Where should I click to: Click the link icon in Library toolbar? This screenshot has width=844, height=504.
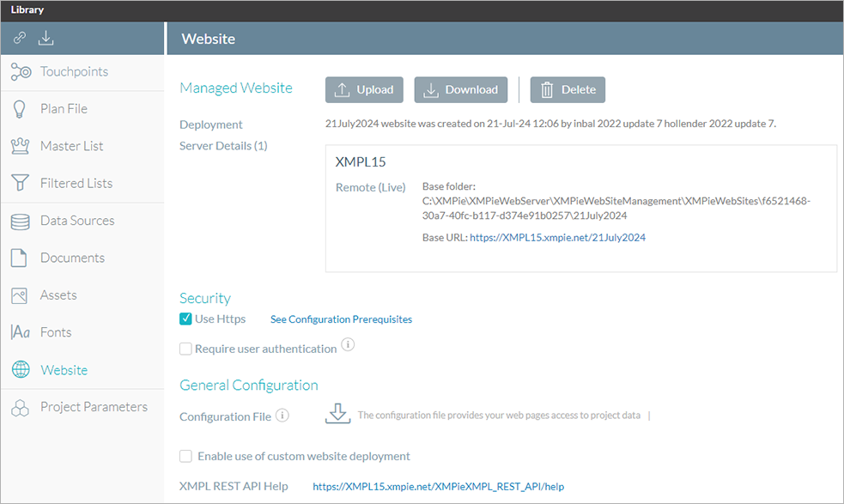(20, 38)
